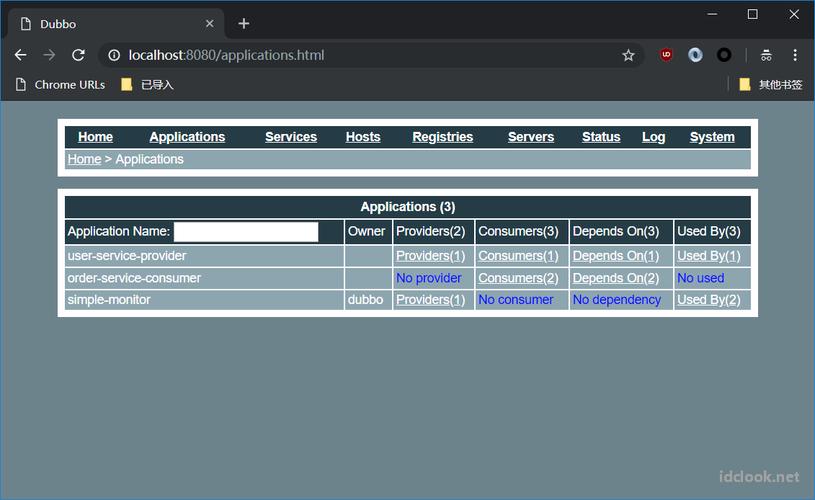
Task: Open Providers(1) for simple-monitor
Action: point(430,300)
